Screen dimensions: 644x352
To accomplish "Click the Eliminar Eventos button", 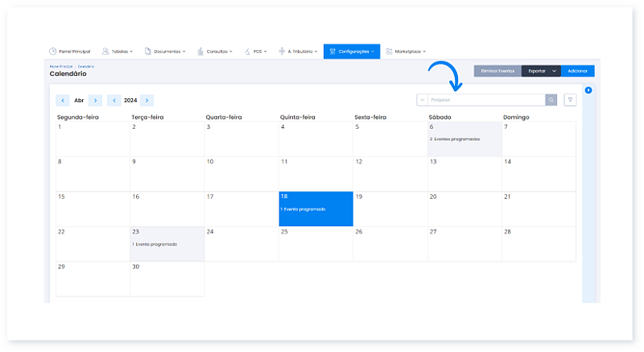I will [x=497, y=71].
